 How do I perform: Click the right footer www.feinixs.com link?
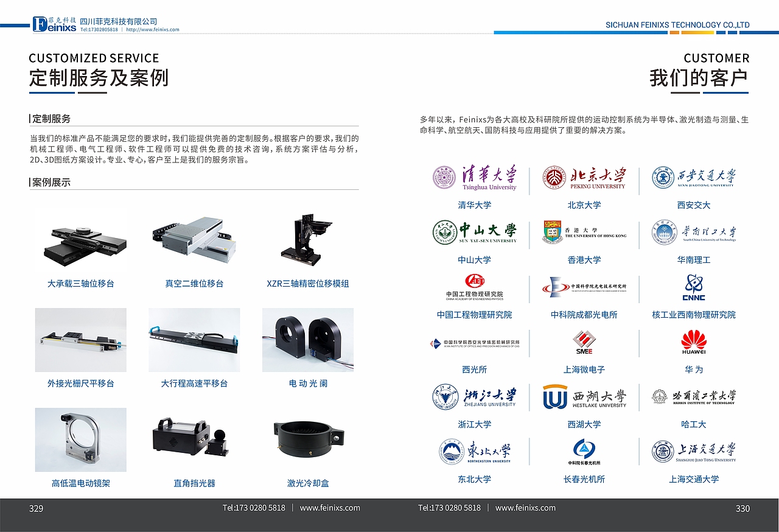coord(525,508)
